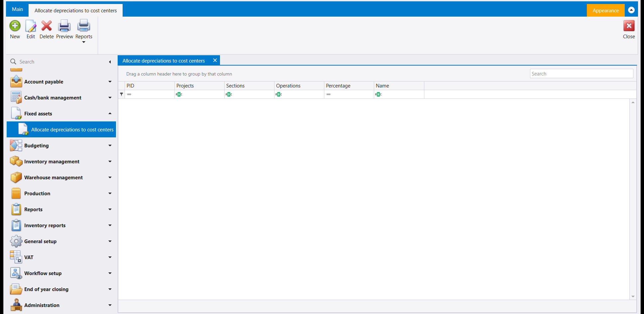Click the Cash/bank management calculator icon
Screen dimensions: 644x314
click(x=16, y=97)
